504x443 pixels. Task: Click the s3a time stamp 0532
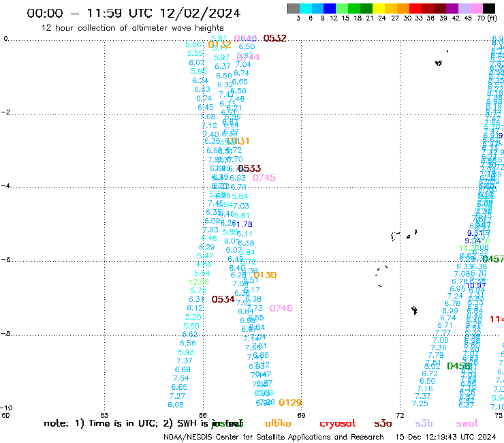click(275, 38)
